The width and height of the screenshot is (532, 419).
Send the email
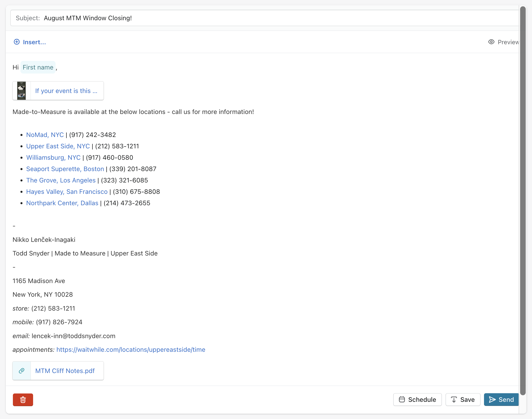pos(501,400)
